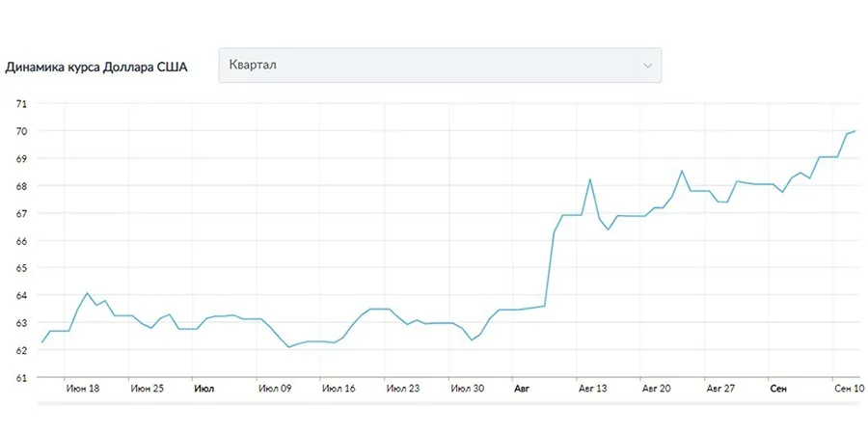Select the Июн 18 date label
The width and height of the screenshot is (868, 434).
[x=82, y=390]
